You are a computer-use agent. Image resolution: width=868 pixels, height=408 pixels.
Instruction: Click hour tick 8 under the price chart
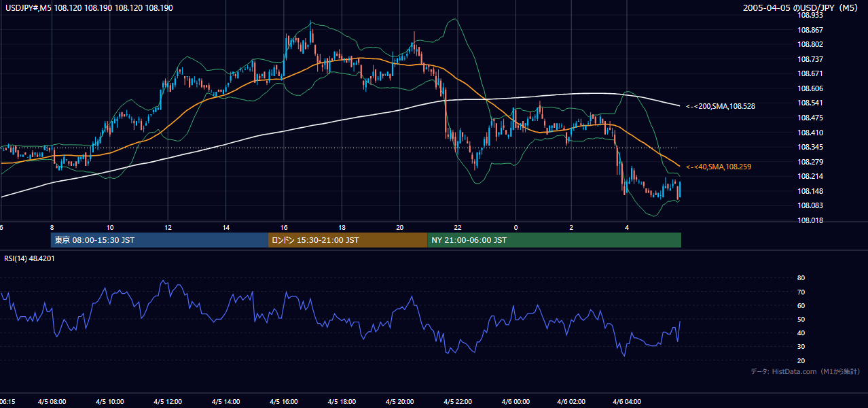coord(52,227)
